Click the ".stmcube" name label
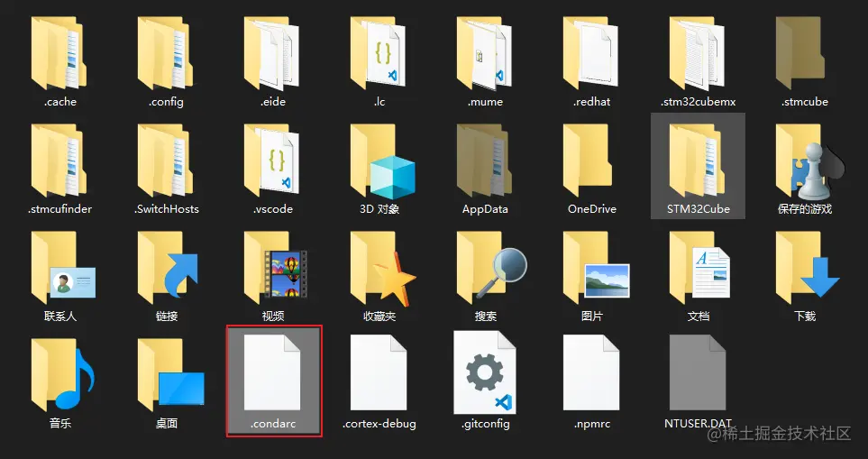This screenshot has height=459, width=868. 804,102
